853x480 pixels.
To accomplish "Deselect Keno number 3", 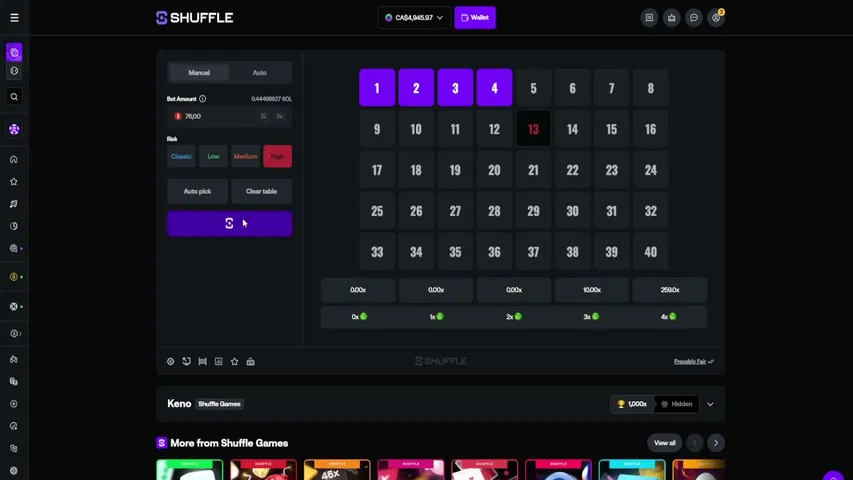I will click(455, 88).
